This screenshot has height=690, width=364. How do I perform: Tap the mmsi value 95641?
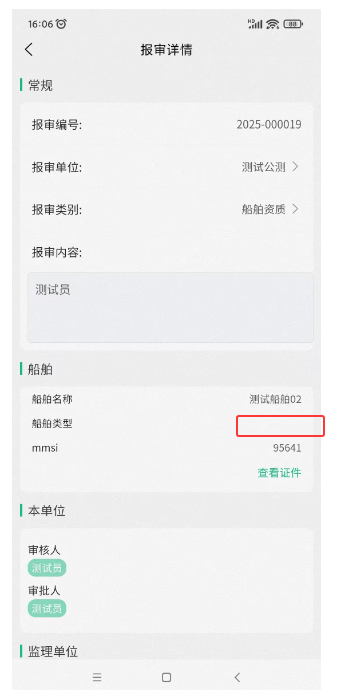point(287,448)
